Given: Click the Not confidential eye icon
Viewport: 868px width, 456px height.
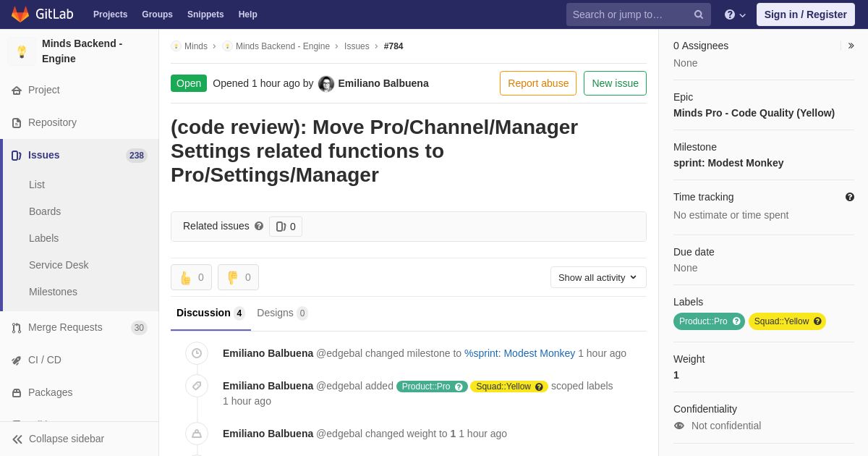Looking at the screenshot, I should pyautogui.click(x=679, y=426).
